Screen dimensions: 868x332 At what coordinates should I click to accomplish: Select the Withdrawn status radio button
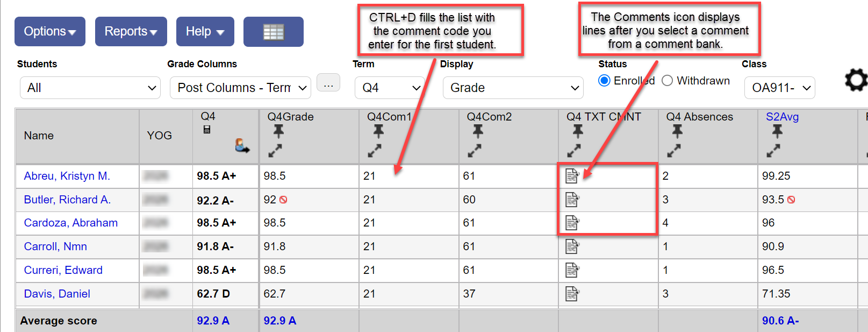[668, 80]
